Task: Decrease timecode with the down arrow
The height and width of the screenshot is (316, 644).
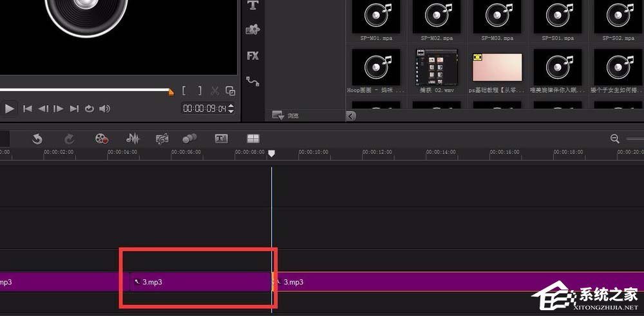Action: point(231,111)
